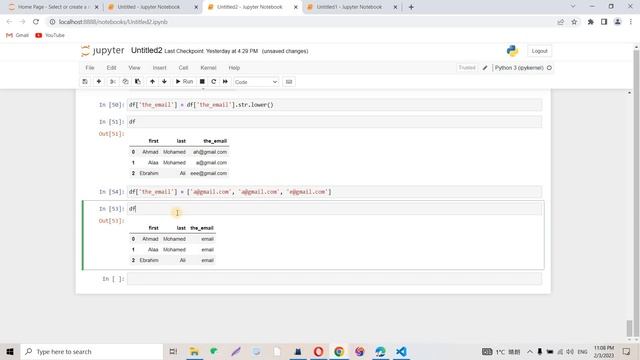Bookmark this page with star icon
Viewport: 640px width, 360px height.
click(574, 22)
